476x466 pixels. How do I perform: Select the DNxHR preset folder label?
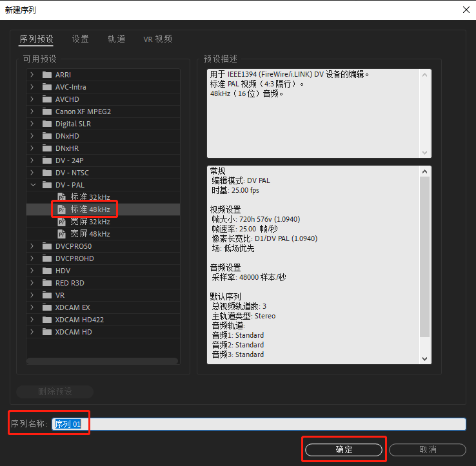click(67, 148)
